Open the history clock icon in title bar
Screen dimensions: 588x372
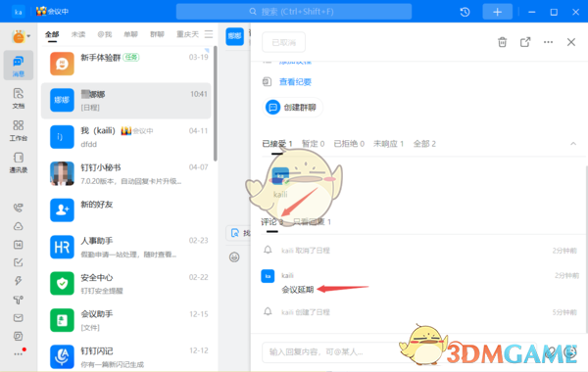465,12
